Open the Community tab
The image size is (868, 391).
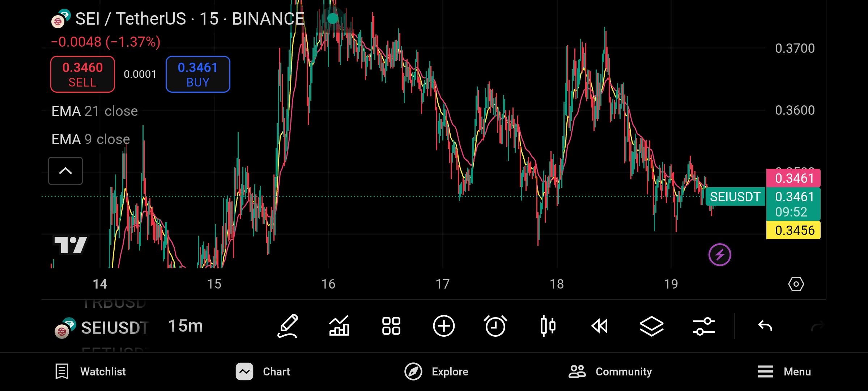(610, 371)
